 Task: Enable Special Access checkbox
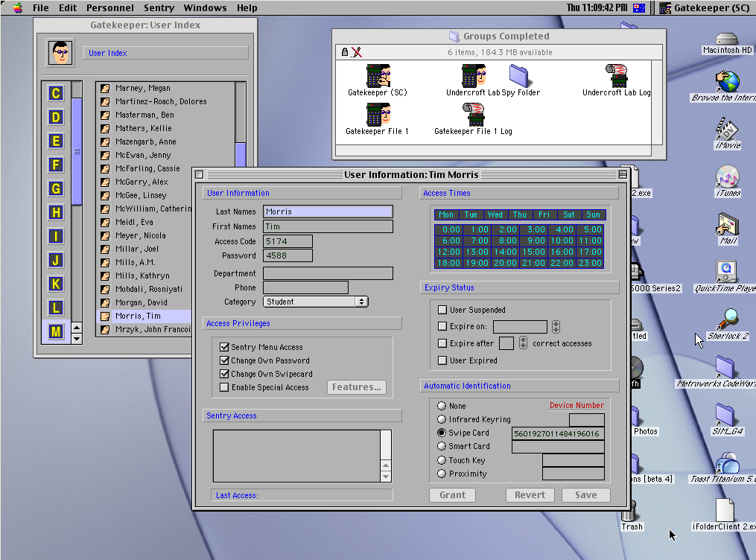pyautogui.click(x=223, y=387)
